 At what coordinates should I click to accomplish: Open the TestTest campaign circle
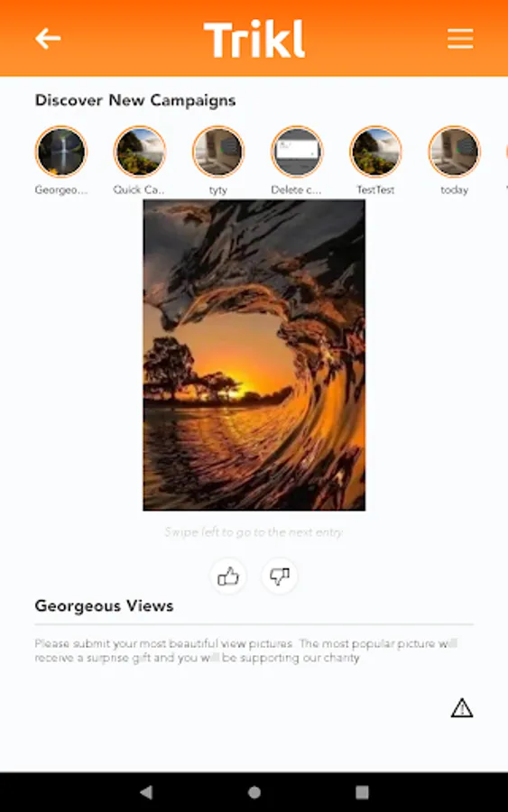(x=376, y=152)
